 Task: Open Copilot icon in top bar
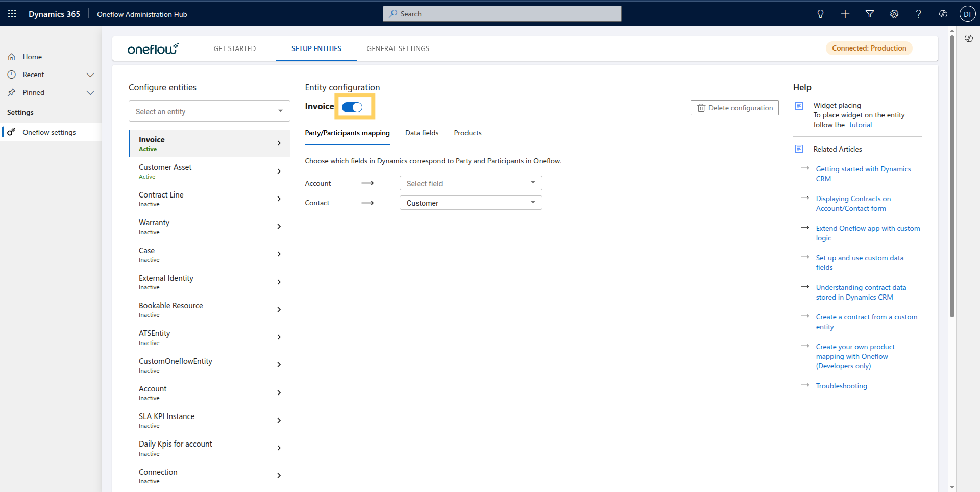point(943,14)
